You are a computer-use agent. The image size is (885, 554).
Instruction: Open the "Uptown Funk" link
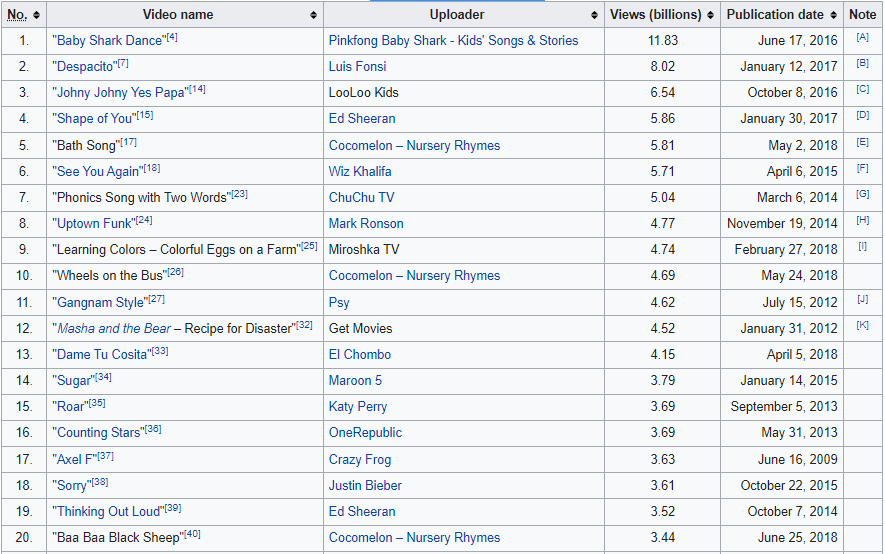coord(94,223)
